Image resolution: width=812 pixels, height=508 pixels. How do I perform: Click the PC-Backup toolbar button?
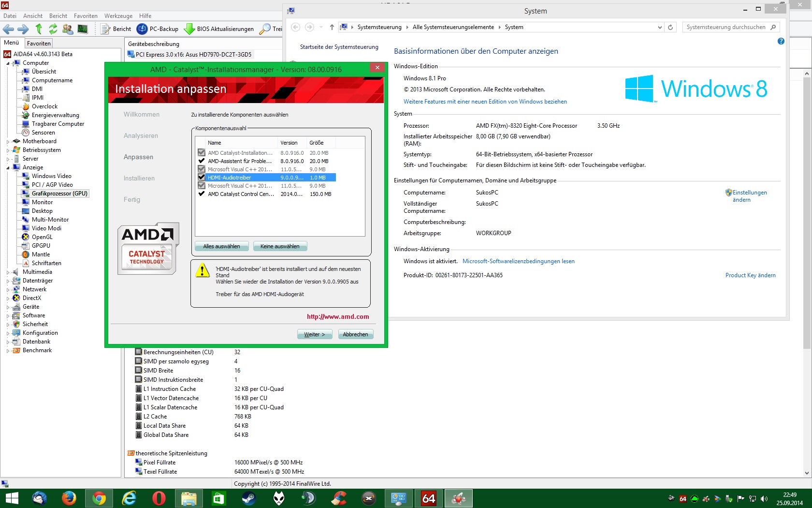point(158,29)
